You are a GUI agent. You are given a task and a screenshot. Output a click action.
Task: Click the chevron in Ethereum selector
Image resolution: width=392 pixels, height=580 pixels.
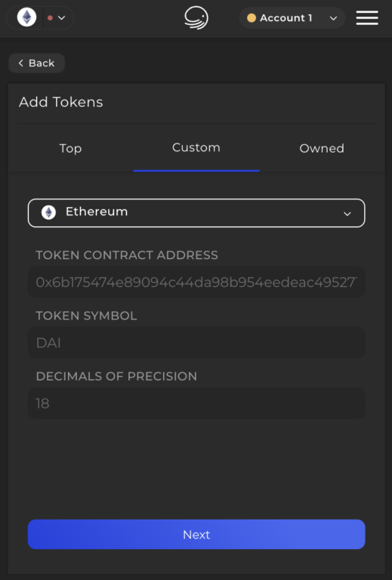pyautogui.click(x=347, y=214)
